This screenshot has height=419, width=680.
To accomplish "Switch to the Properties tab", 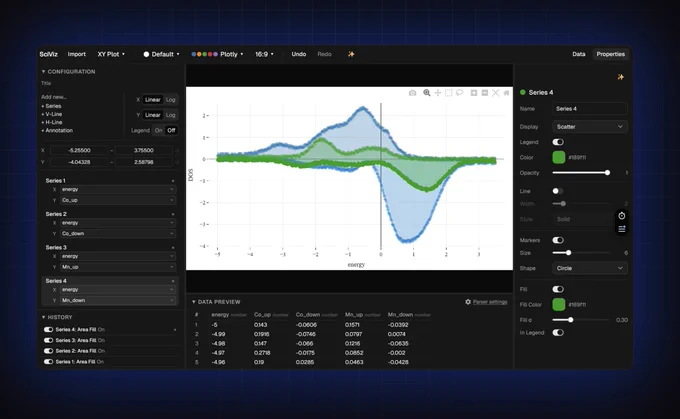I will coord(610,54).
